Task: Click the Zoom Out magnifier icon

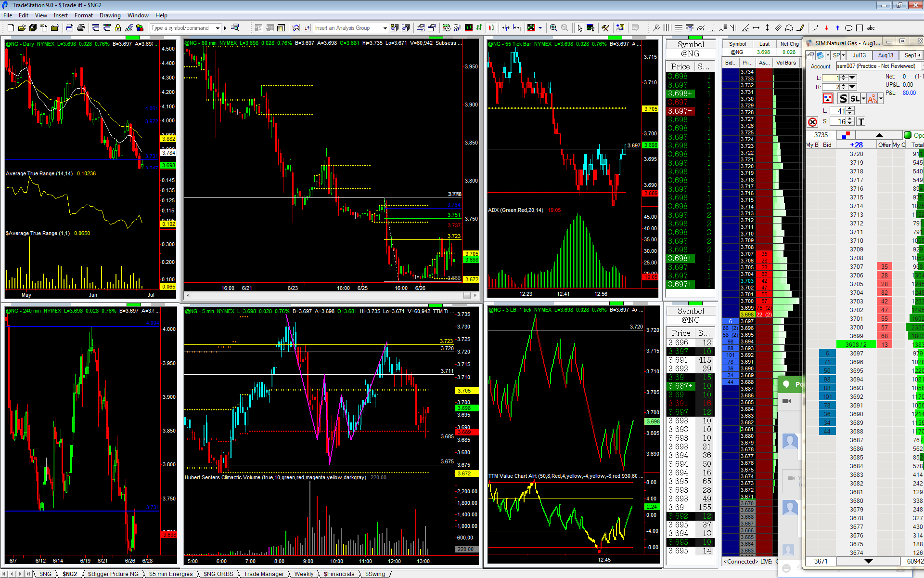Action: click(565, 28)
